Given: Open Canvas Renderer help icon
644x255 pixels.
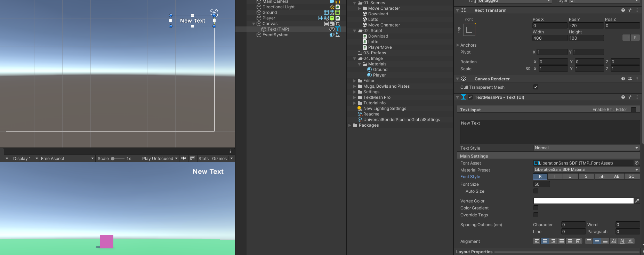Looking at the screenshot, I should tap(623, 79).
